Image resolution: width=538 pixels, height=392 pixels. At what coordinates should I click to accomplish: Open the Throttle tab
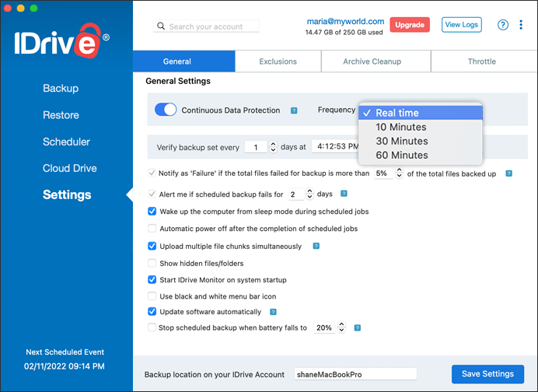coord(484,61)
